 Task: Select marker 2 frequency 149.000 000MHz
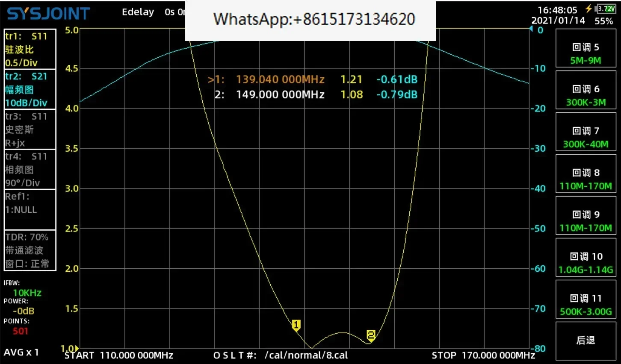280,94
